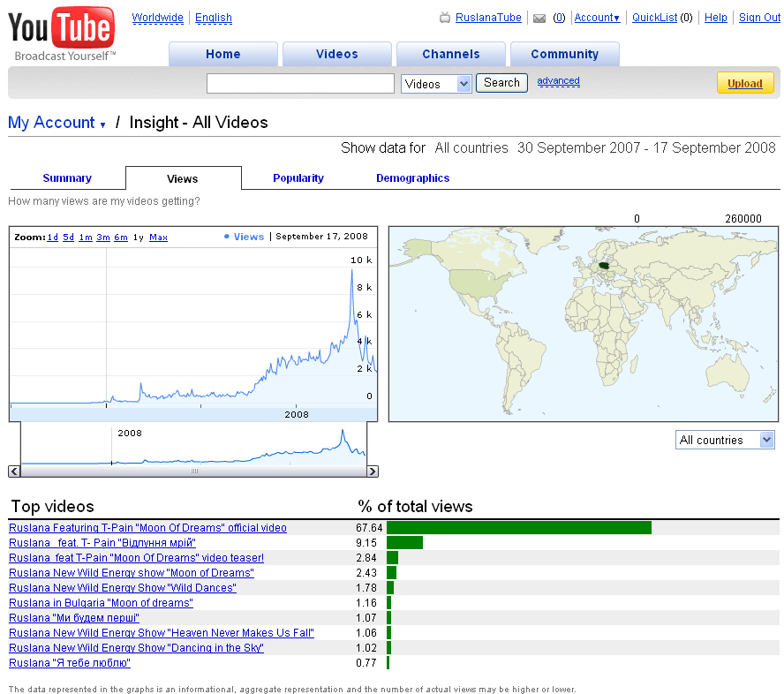The image size is (784, 694).
Task: Open the QuickList link
Action: click(654, 18)
